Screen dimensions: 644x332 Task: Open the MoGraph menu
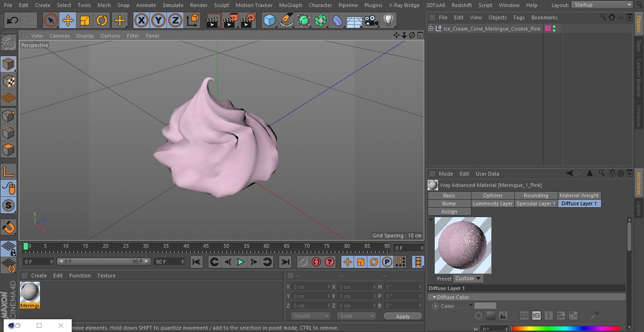(x=290, y=5)
